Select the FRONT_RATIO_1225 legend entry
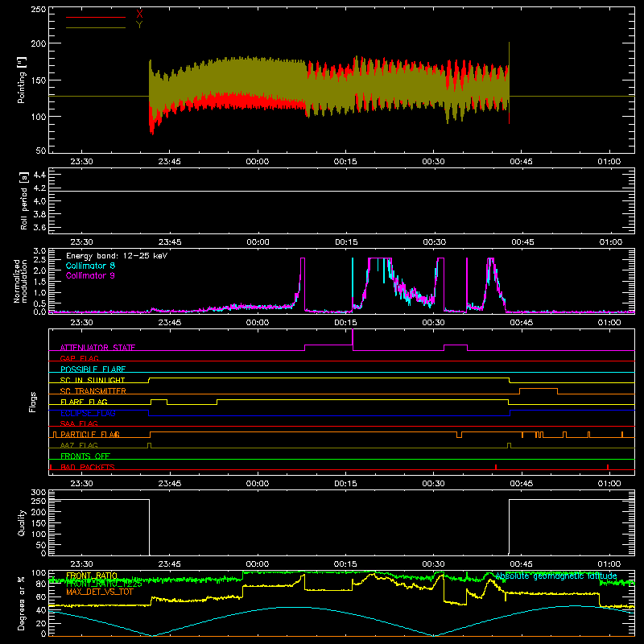 pyautogui.click(x=104, y=584)
